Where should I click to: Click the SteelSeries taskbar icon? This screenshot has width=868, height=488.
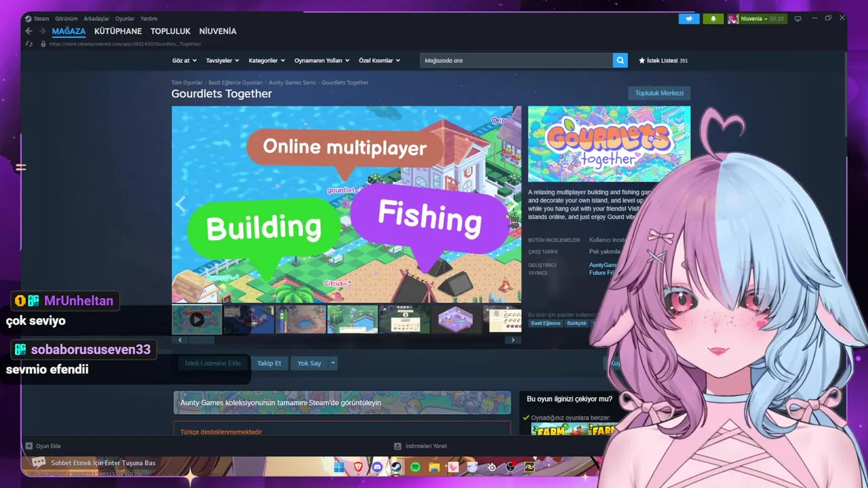tap(492, 467)
